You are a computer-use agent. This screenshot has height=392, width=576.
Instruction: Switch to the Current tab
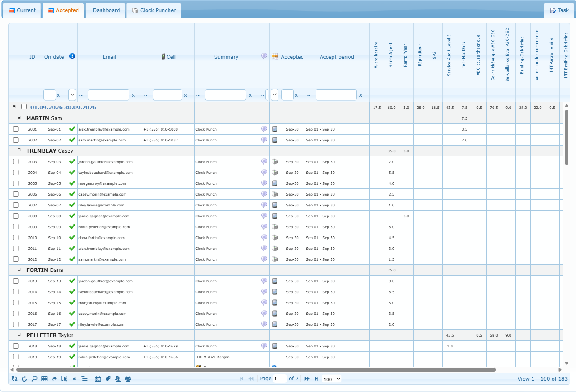[x=22, y=10]
